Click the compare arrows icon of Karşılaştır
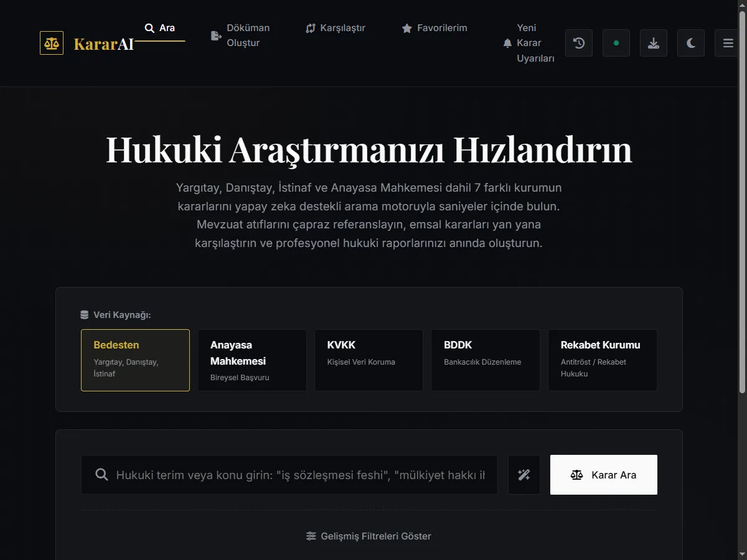This screenshot has height=560, width=747. [x=311, y=29]
